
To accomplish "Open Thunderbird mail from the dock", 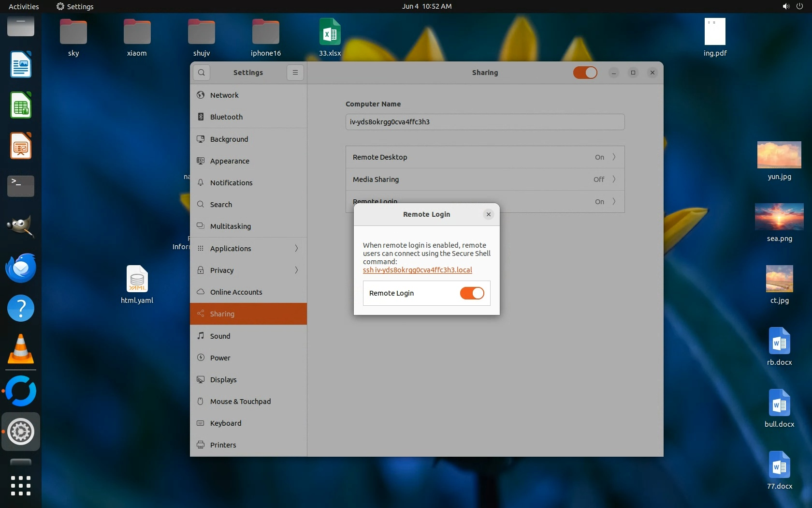I will pyautogui.click(x=21, y=268).
